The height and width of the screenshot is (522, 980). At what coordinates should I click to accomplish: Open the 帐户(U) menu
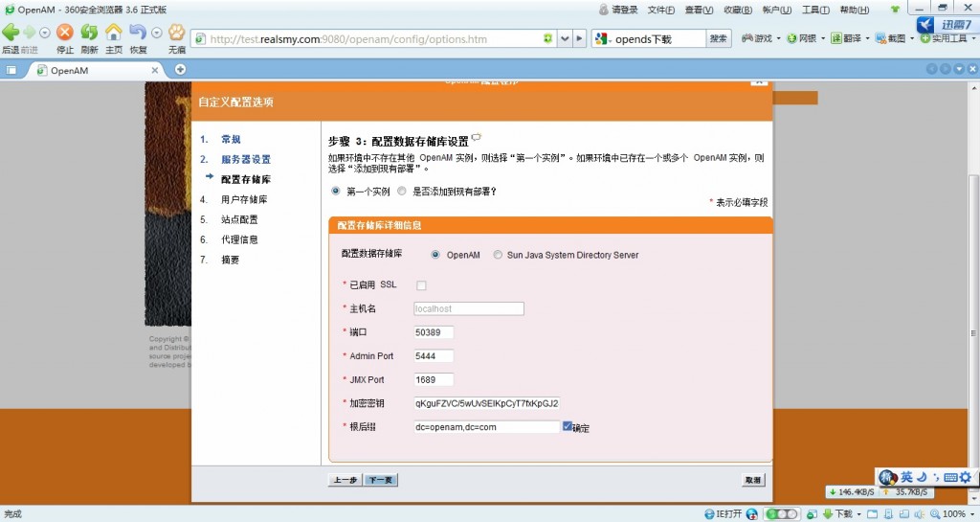(x=777, y=10)
